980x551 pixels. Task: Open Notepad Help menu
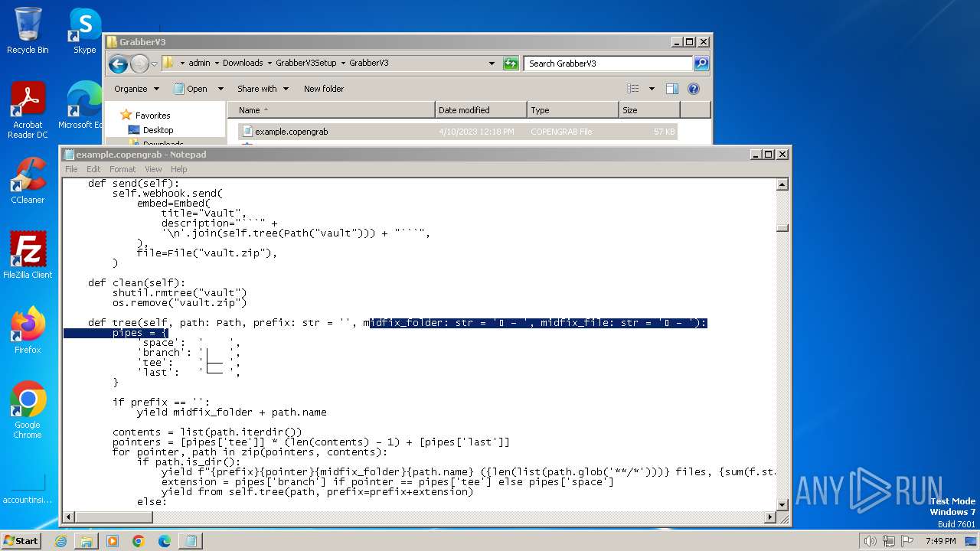coord(178,169)
